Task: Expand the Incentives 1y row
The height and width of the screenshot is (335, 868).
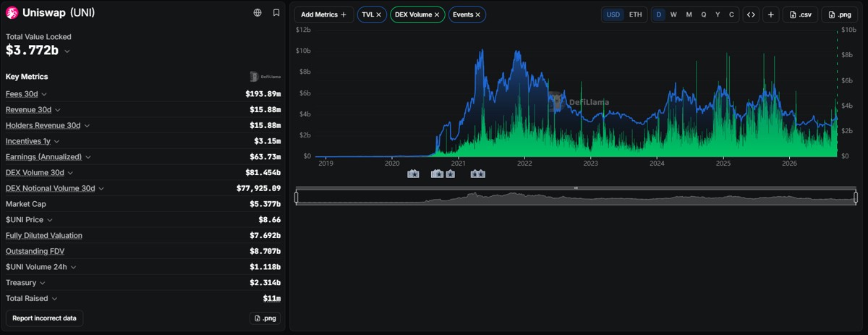Action: click(56, 142)
